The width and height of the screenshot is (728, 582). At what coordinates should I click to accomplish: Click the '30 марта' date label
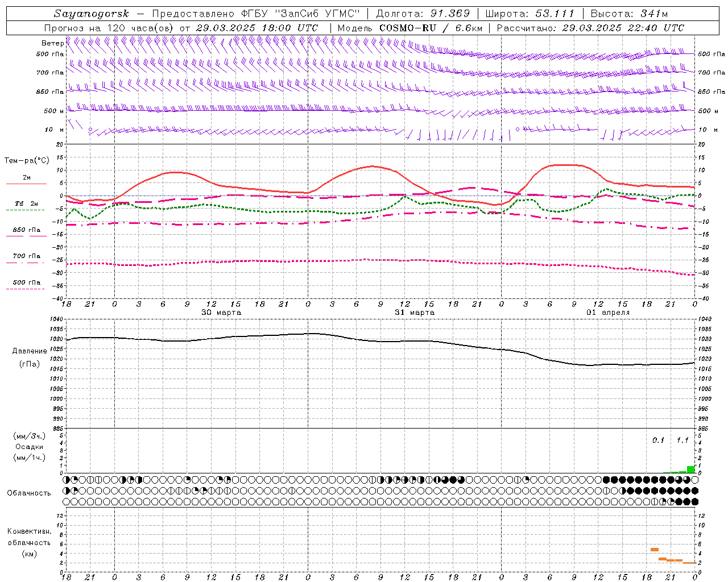pos(221,313)
